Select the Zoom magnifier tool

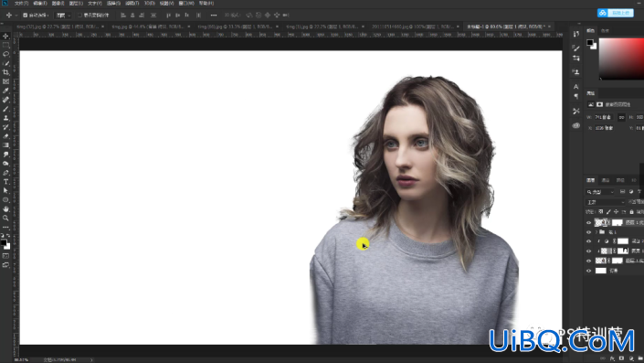coord(5,218)
